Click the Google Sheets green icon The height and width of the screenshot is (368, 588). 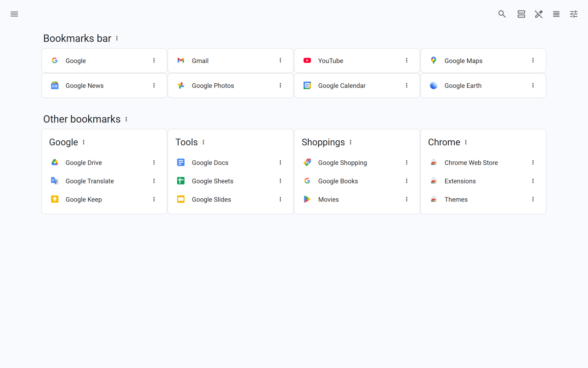coord(181,181)
